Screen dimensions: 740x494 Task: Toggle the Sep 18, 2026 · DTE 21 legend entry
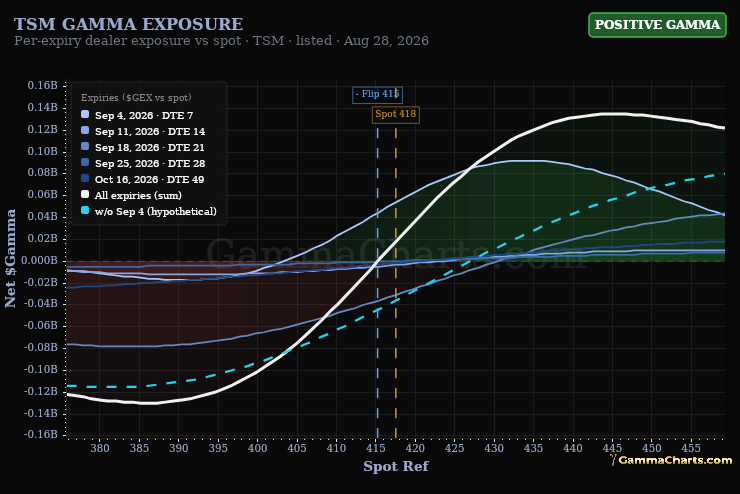coord(143,147)
